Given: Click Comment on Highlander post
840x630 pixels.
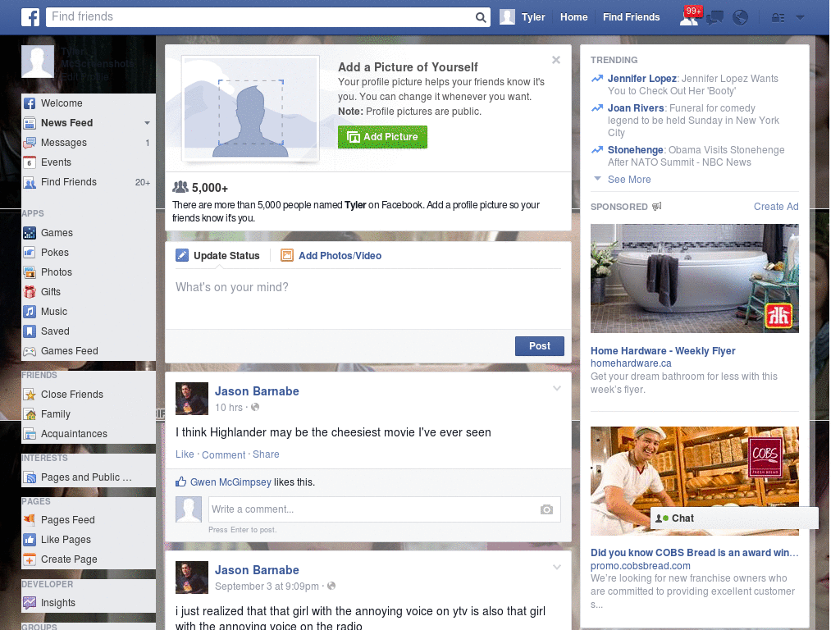Looking at the screenshot, I should pos(223,454).
